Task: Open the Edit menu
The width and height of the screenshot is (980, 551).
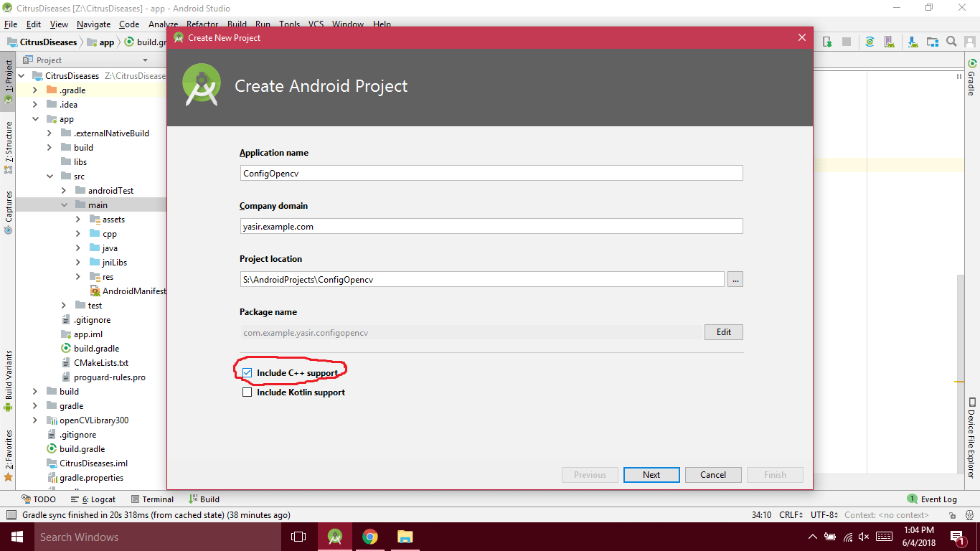Action: click(x=34, y=24)
